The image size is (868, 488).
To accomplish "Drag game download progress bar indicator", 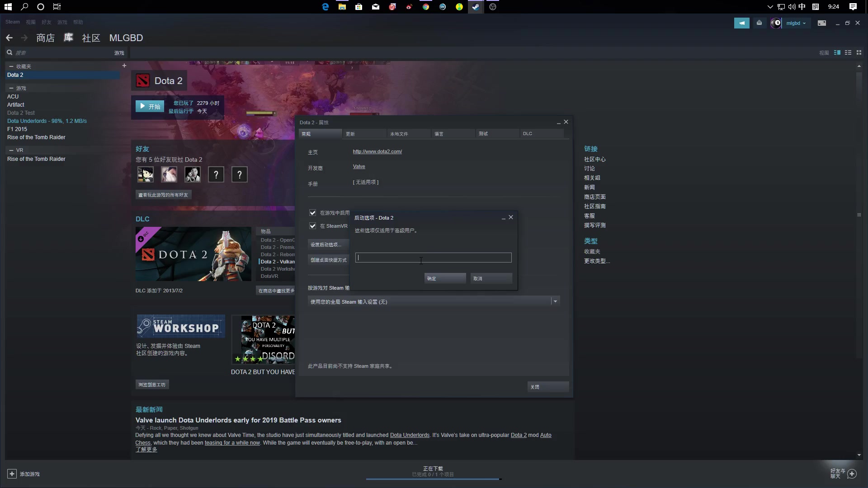I will [498, 479].
